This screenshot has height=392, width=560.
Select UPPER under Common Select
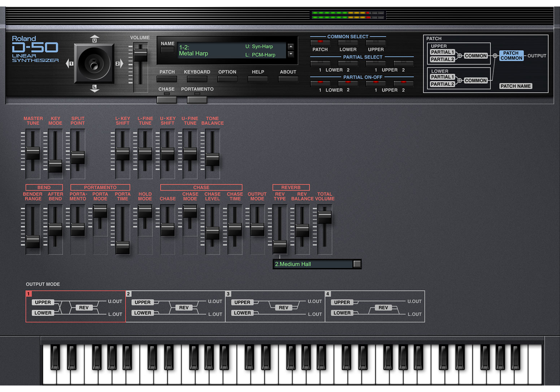376,43
